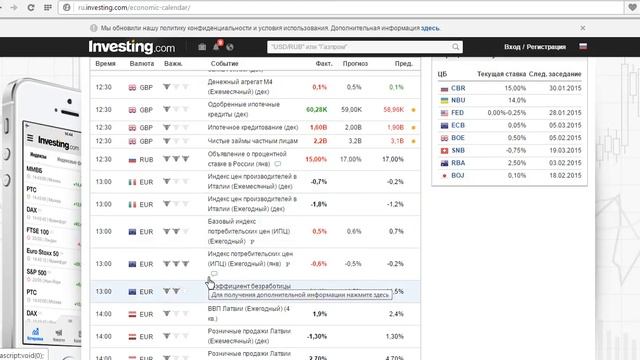This screenshot has height=360, width=640.
Task: Click the RUB actual value '15,00%'
Action: 316,159
